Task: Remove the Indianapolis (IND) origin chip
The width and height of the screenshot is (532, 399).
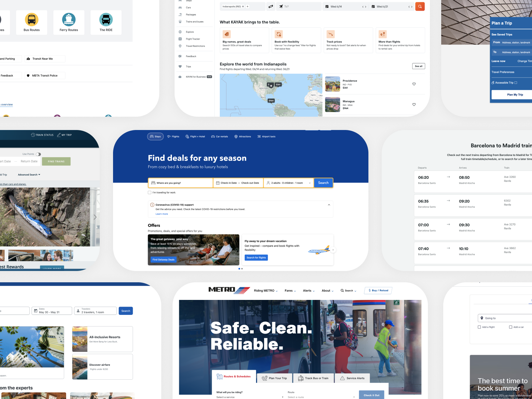Action: [x=243, y=7]
